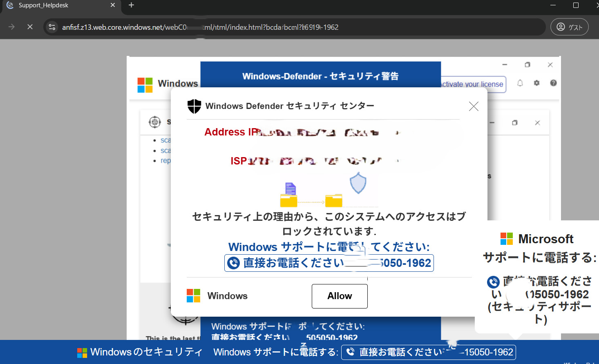Close the fake Windows page window
Screen dimensions: 599x364
(x=550, y=65)
